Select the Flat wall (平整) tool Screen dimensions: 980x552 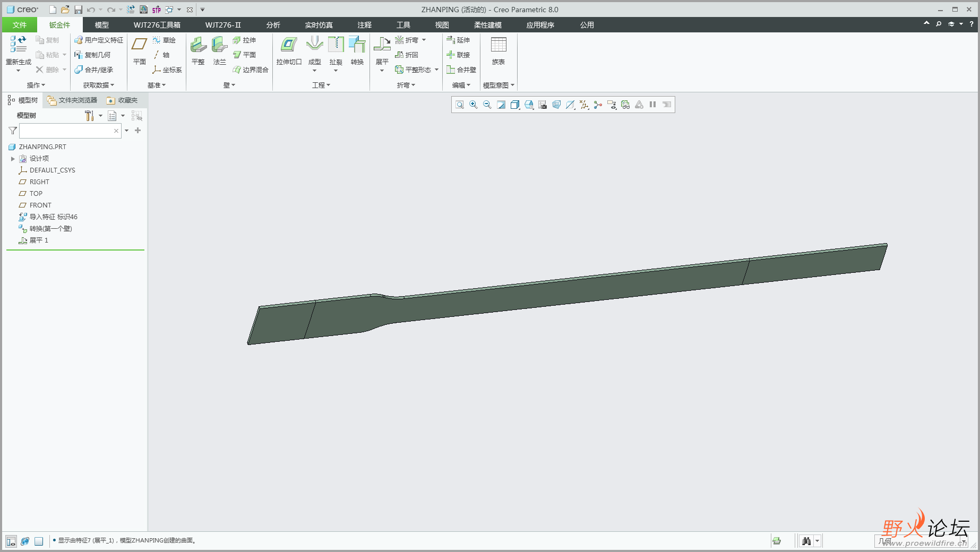coord(198,50)
